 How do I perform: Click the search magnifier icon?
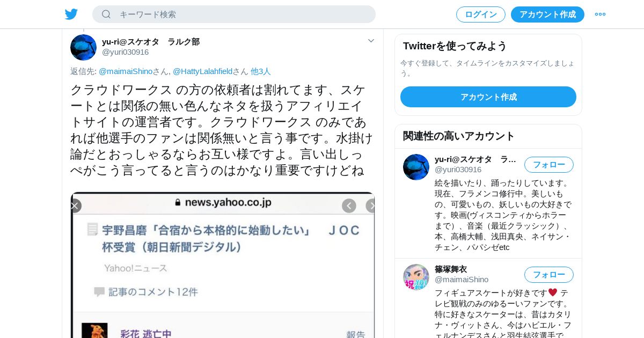click(x=106, y=14)
